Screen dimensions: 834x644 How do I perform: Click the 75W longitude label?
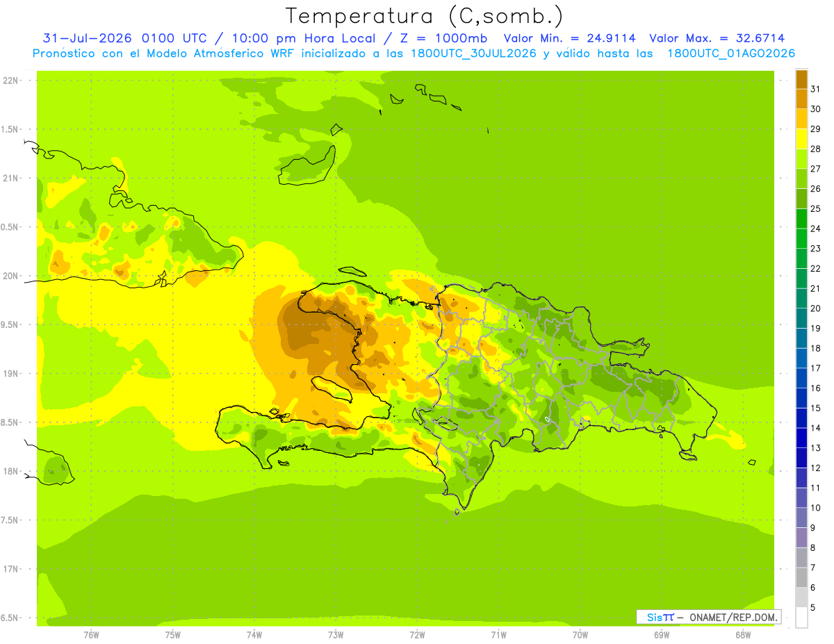pos(173,634)
